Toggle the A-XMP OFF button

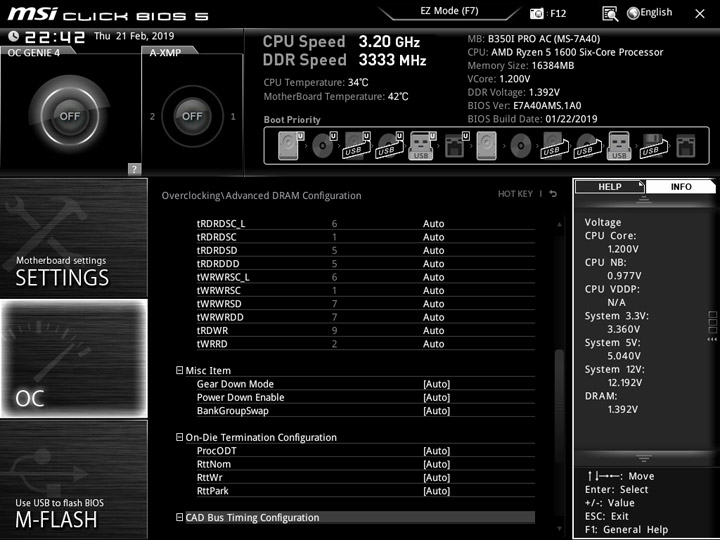pyautogui.click(x=192, y=116)
